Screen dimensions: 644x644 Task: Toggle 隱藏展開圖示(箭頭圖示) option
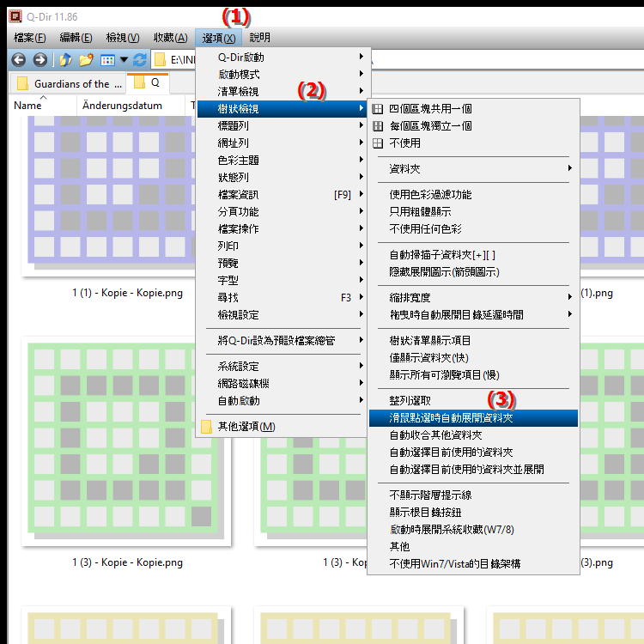click(x=473, y=272)
